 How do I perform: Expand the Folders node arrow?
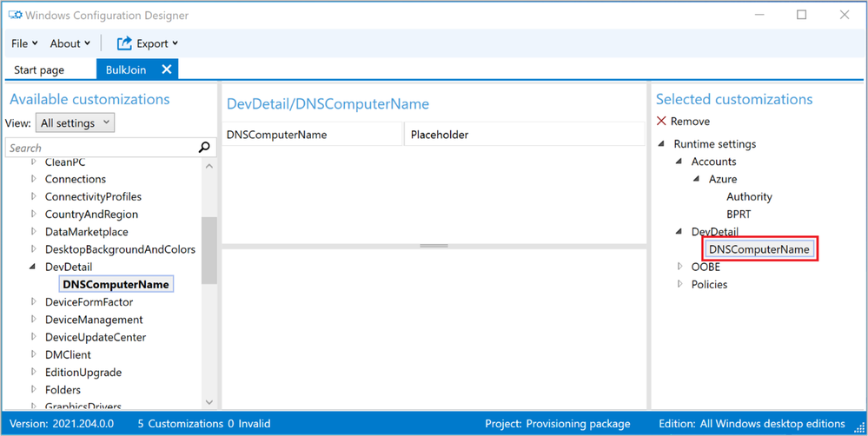tap(34, 389)
